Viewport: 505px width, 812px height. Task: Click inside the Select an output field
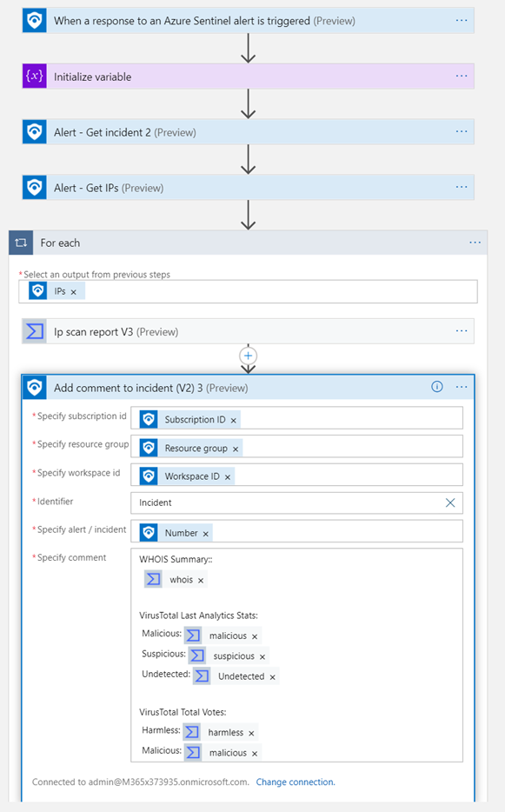tap(248, 291)
